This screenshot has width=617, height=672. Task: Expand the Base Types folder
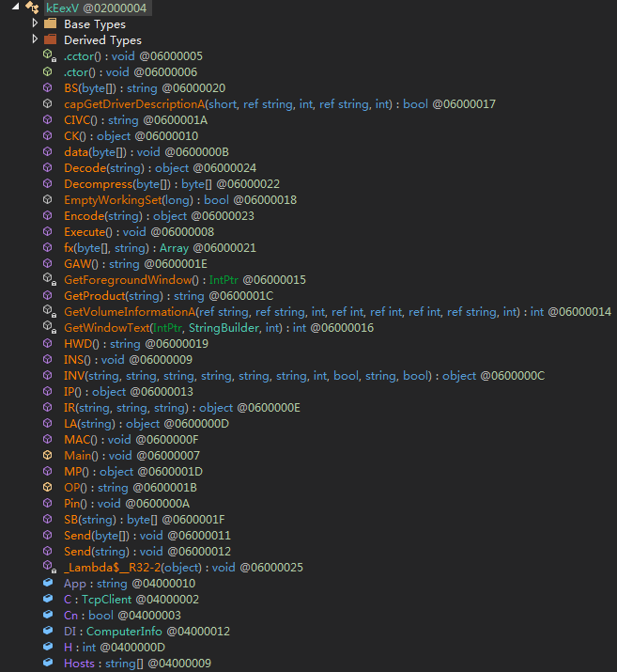tap(36, 23)
